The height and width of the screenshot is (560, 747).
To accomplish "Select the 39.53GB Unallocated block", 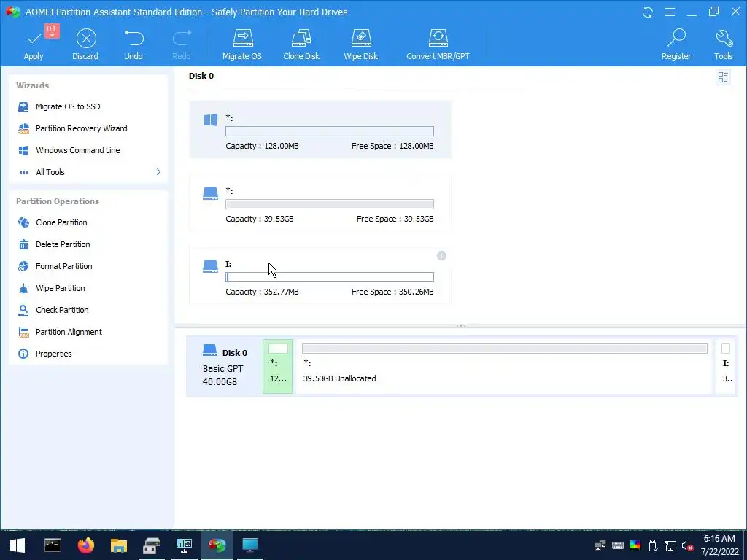I will [505, 366].
